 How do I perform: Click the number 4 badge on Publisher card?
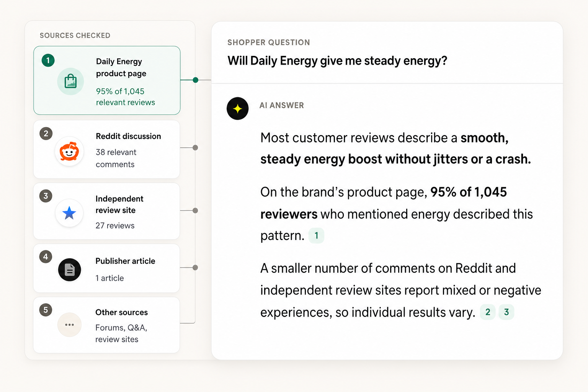(x=46, y=256)
